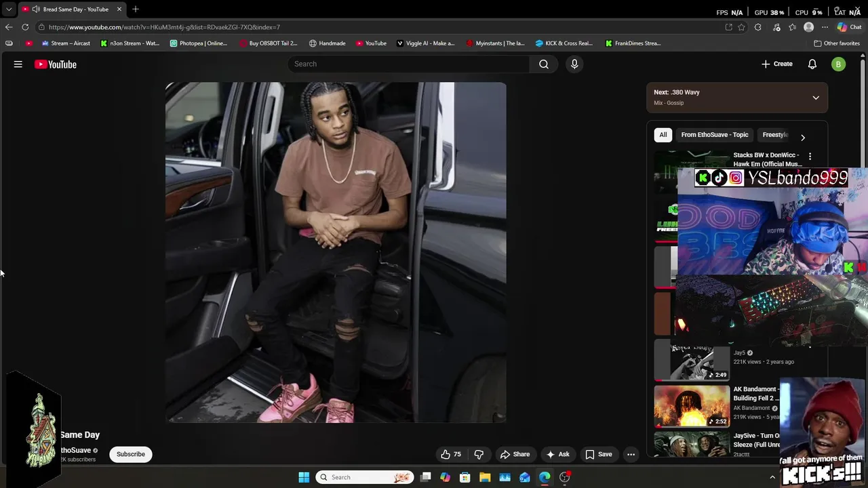Open the tab search dropdown arrow
Image resolution: width=868 pixels, height=488 pixels.
9,9
